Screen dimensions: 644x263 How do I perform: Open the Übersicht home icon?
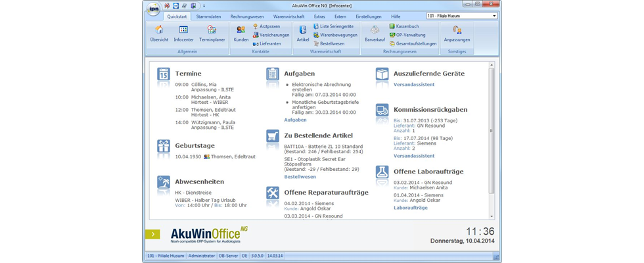pos(159,34)
